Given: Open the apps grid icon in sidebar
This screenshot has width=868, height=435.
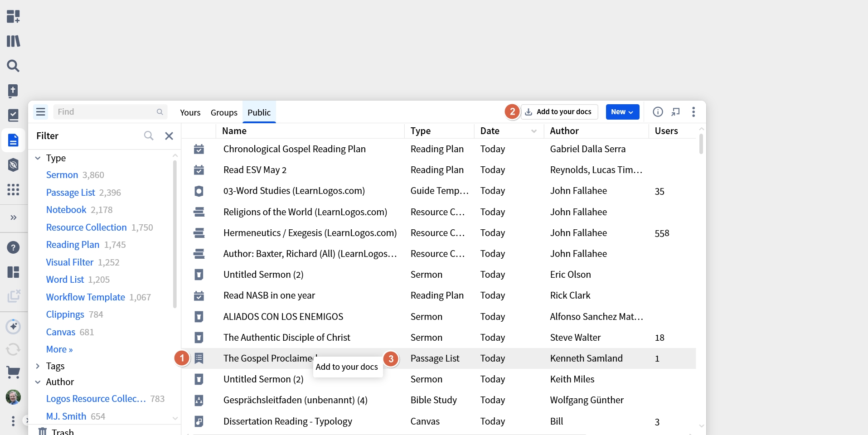Looking at the screenshot, I should pos(13,189).
